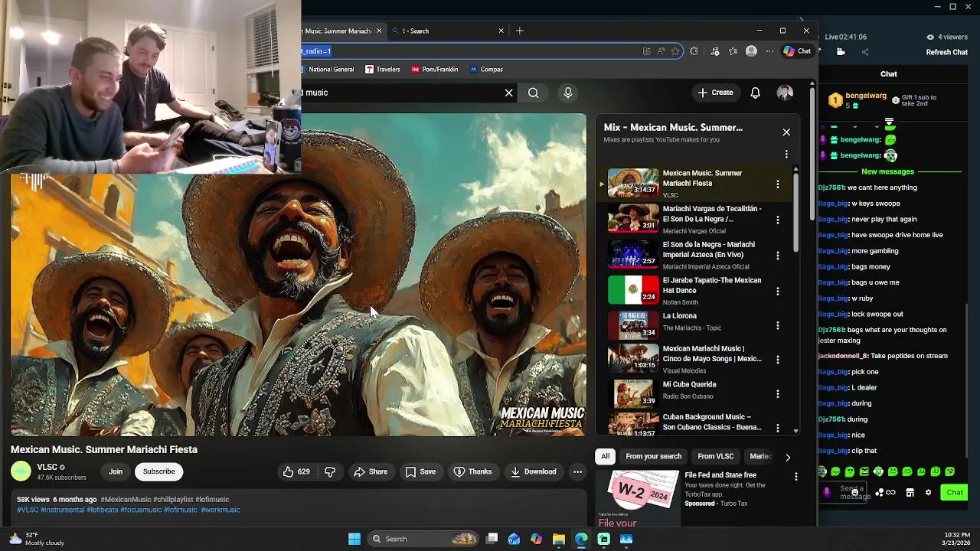
Task: Select the From VLSC chip
Action: (715, 456)
